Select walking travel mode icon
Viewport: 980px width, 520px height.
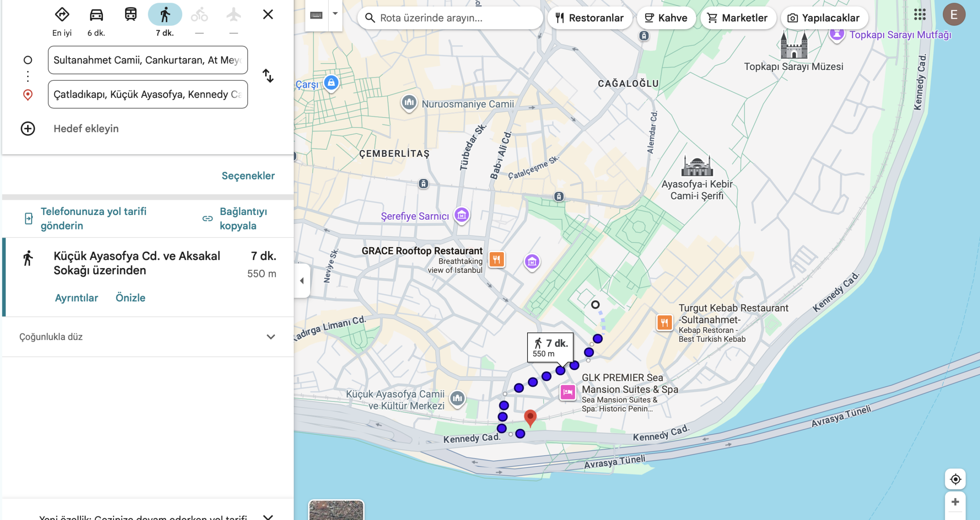[165, 15]
